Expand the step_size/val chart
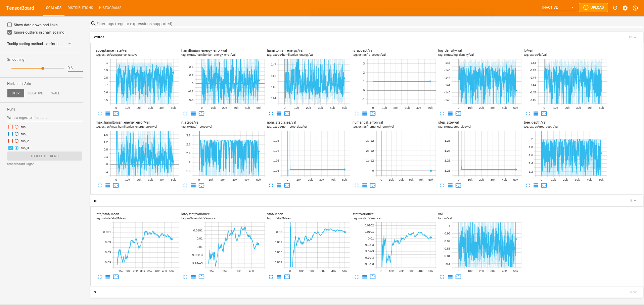The image size is (644, 305). click(442, 185)
